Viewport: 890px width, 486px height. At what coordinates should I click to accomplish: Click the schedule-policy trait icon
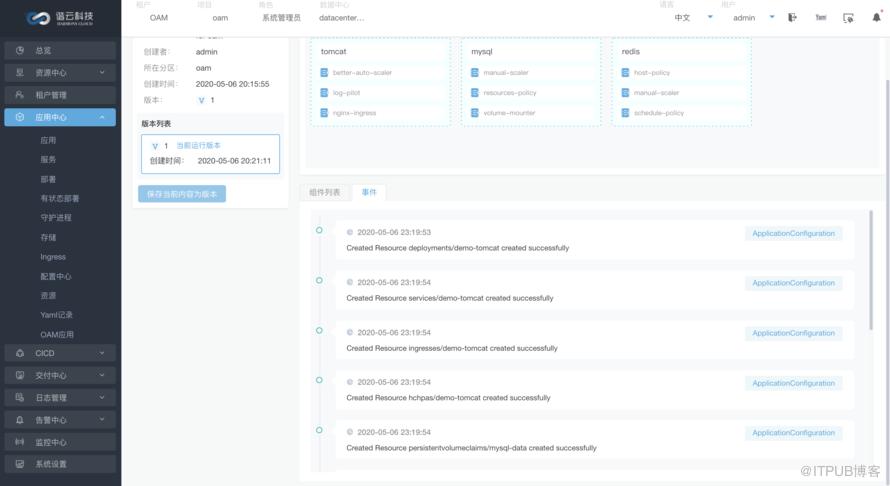[625, 113]
